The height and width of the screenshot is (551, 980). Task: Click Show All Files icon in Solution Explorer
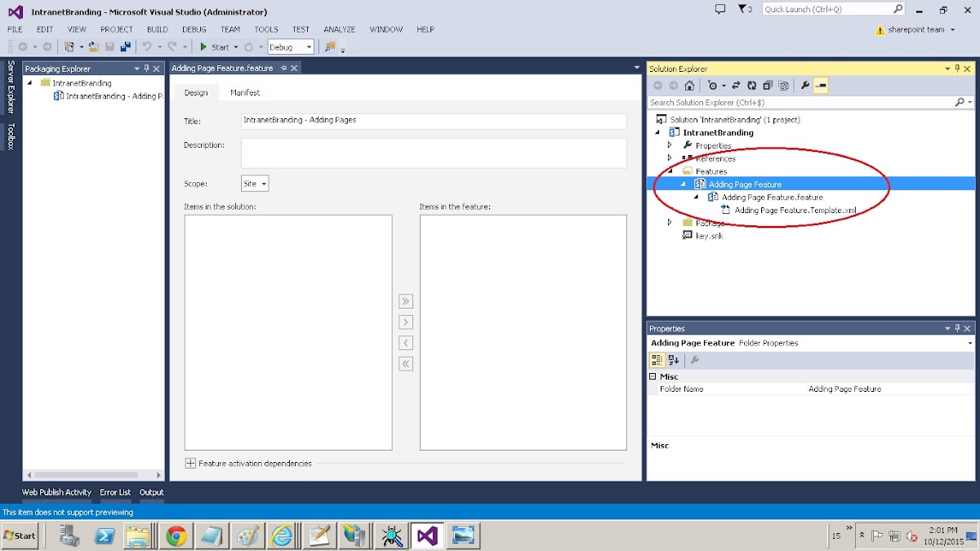[x=784, y=86]
